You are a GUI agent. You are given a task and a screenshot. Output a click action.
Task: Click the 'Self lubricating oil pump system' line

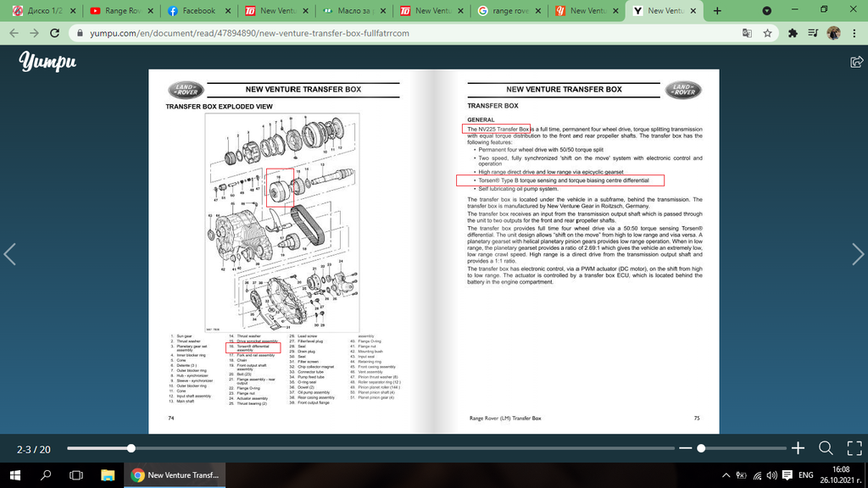tap(518, 189)
